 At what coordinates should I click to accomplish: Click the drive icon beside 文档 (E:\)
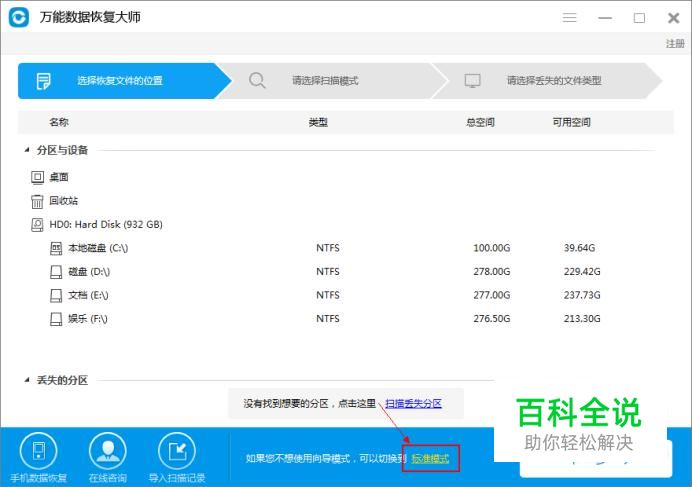tap(56, 295)
